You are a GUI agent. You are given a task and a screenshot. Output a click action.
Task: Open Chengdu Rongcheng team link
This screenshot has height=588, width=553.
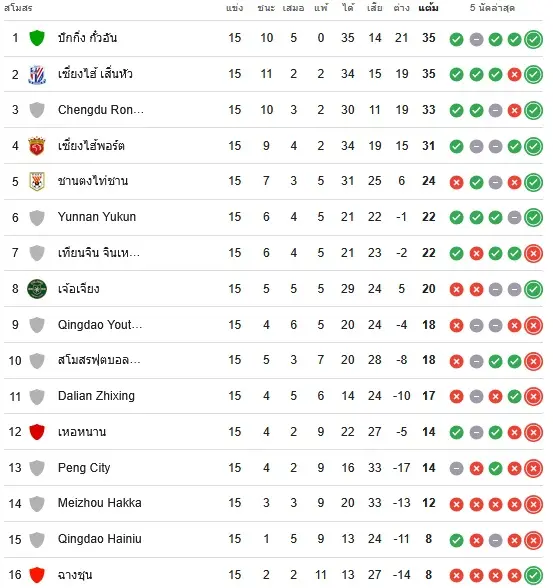[x=100, y=110]
